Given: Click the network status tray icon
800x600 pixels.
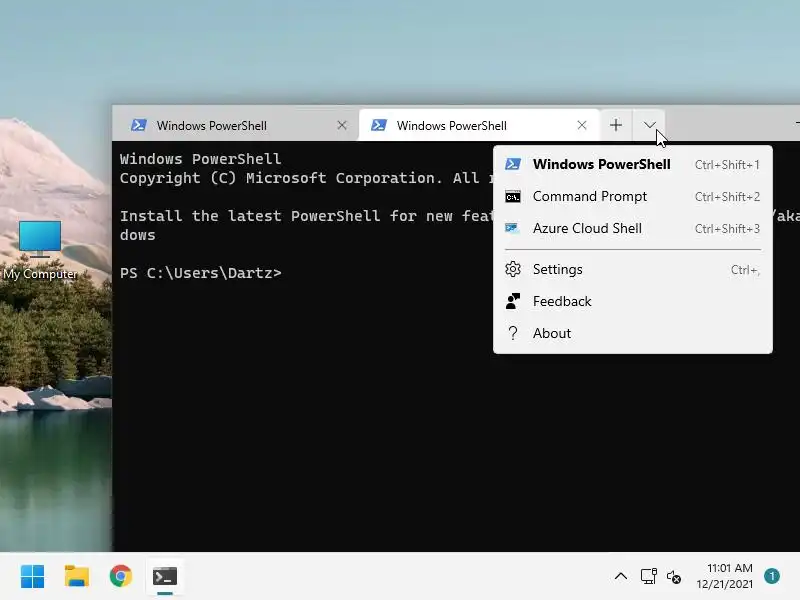Looking at the screenshot, I should (648, 577).
